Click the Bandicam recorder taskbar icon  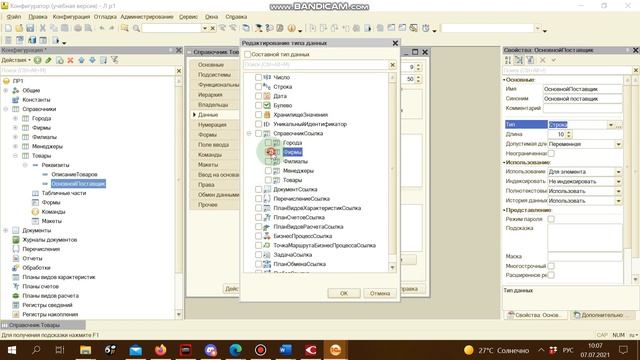pos(260,350)
